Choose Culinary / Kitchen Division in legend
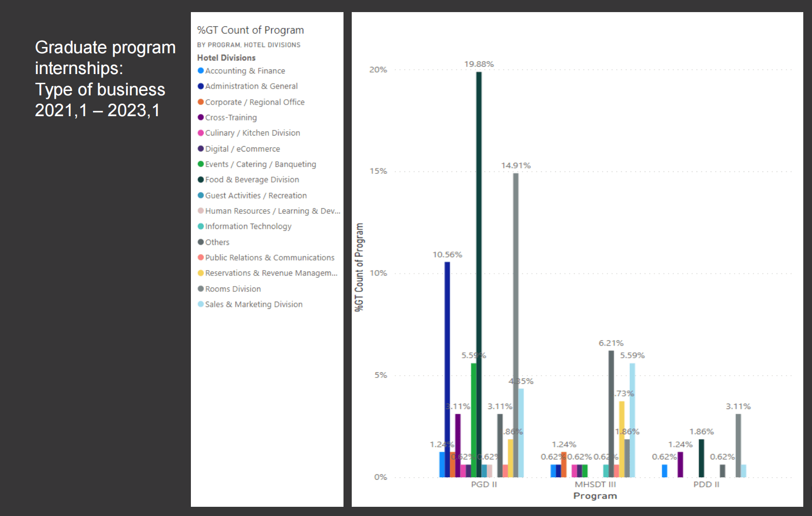The image size is (812, 516). pos(249,133)
